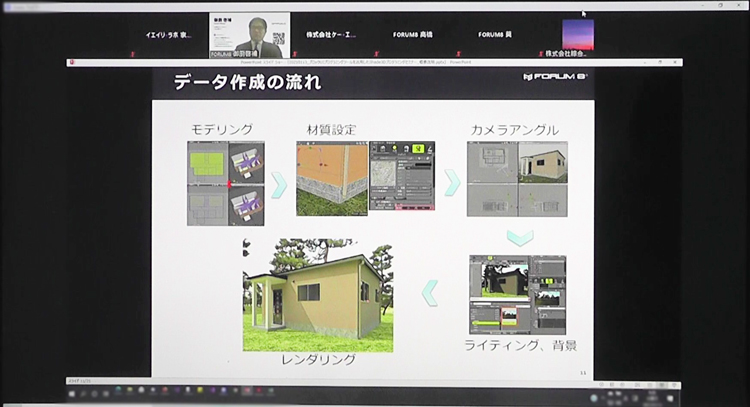Click the カメラアングル label
This screenshot has height=407, width=750.
[514, 130]
